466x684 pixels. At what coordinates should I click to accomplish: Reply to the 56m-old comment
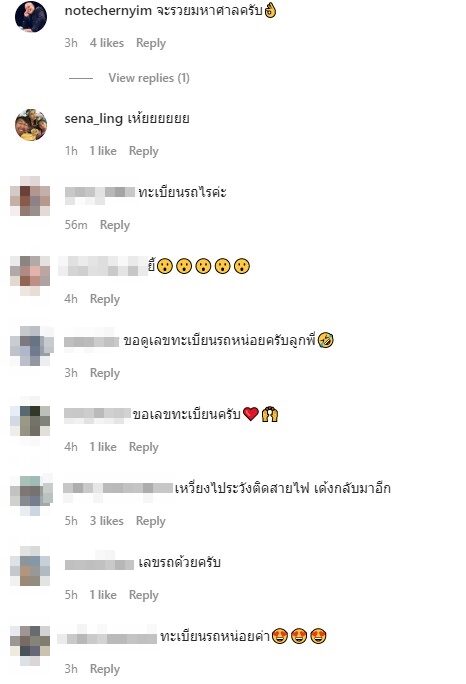click(115, 225)
